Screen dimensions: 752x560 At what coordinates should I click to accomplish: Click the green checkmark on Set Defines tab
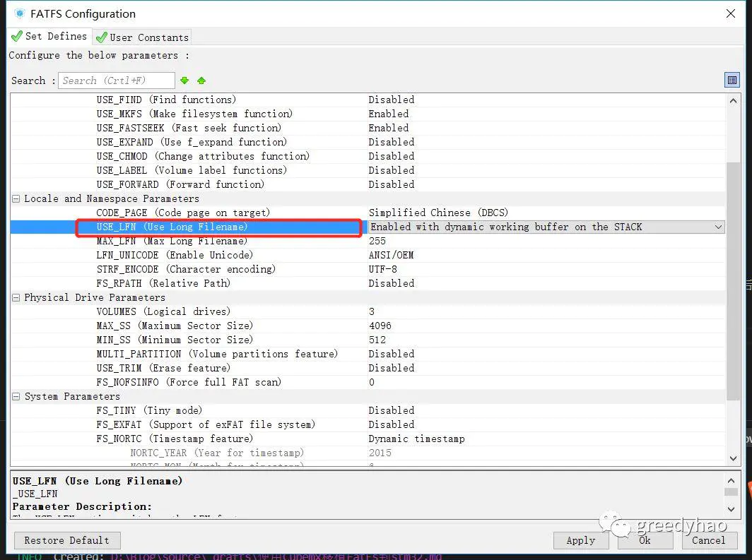pyautogui.click(x=16, y=36)
